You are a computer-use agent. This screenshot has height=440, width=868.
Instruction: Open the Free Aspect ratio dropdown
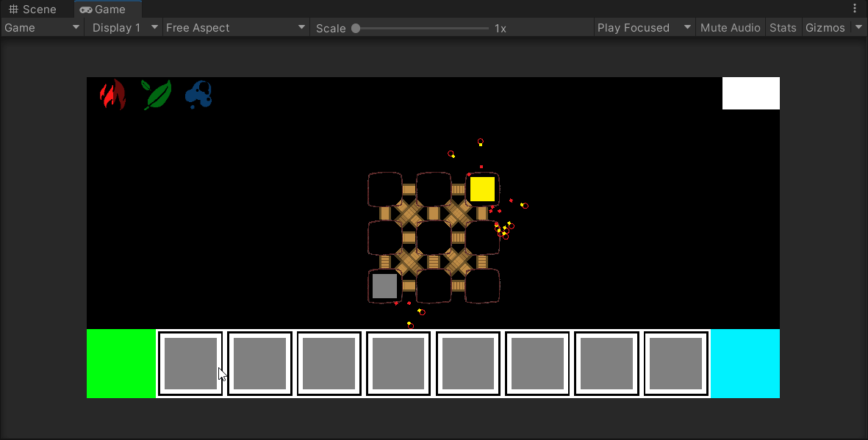click(x=236, y=28)
